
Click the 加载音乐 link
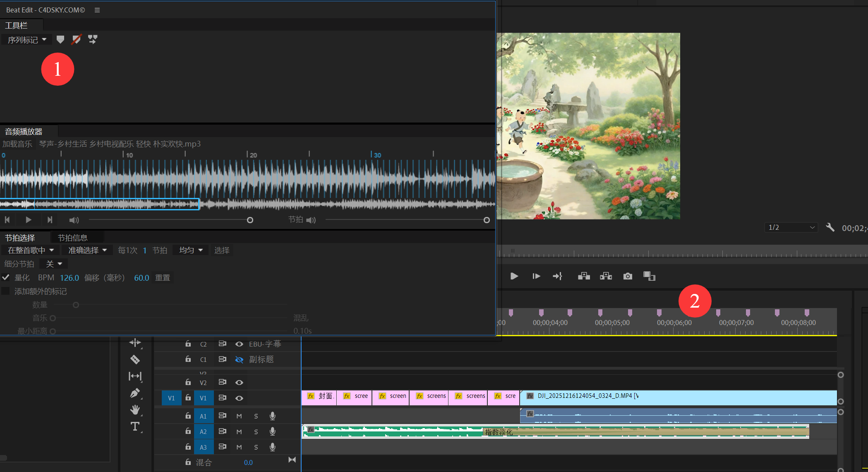17,144
